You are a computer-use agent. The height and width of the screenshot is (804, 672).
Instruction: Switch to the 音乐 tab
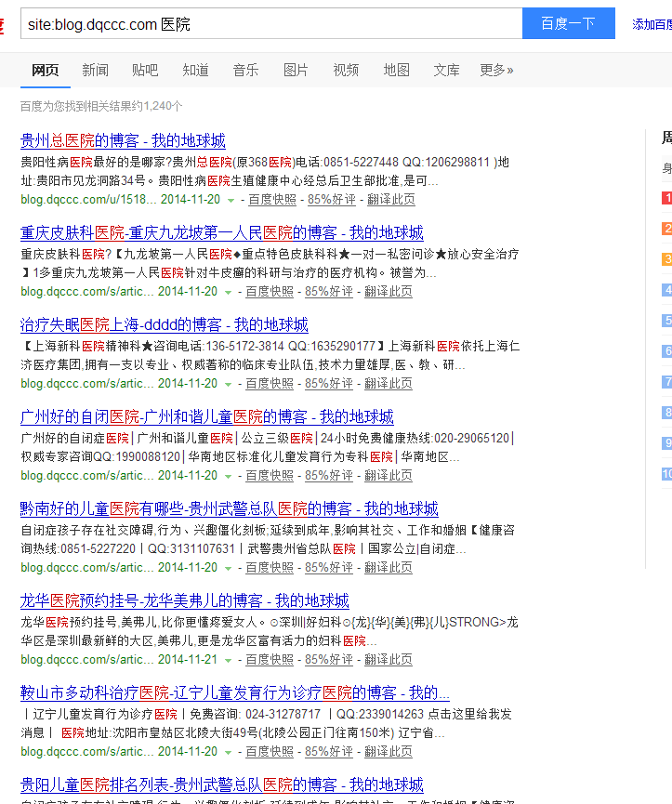[245, 70]
